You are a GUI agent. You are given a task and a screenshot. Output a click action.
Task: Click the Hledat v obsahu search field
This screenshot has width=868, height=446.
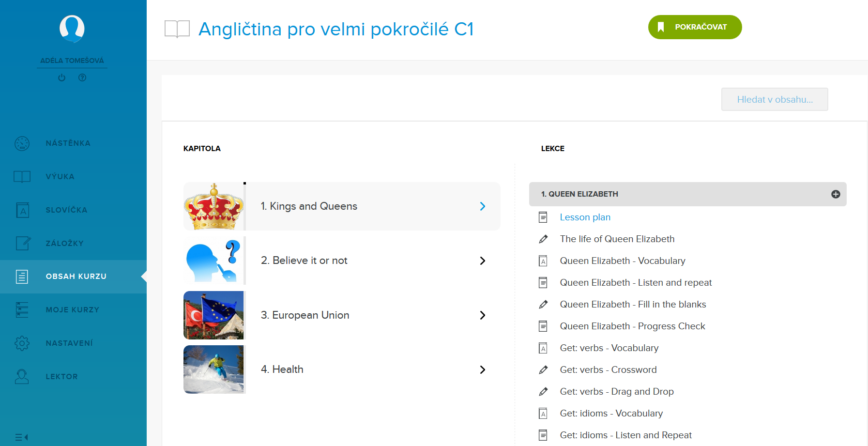click(774, 99)
